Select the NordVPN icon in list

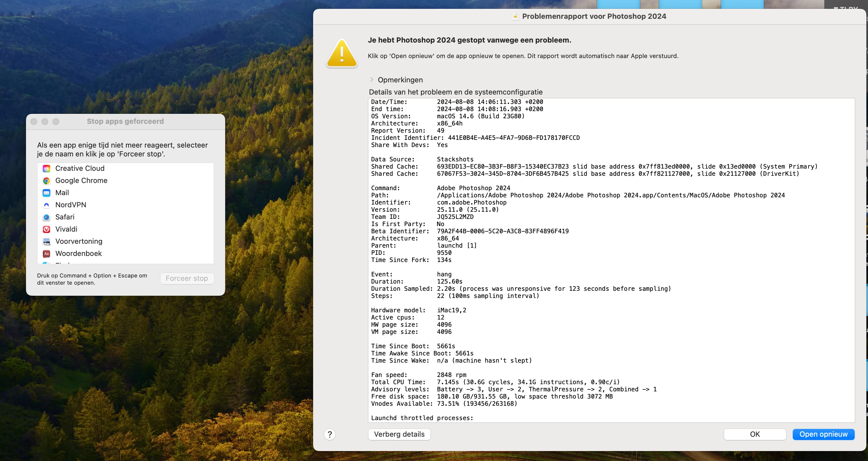[46, 205]
